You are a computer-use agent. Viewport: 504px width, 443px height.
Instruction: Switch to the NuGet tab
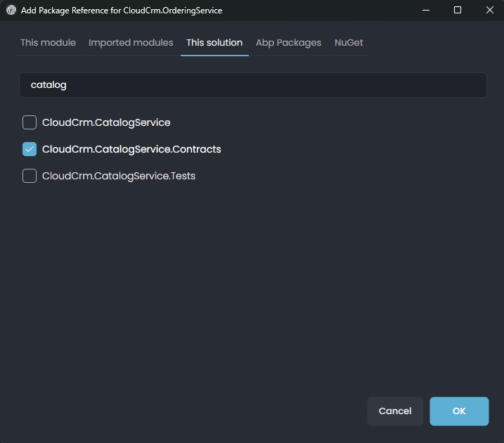349,43
